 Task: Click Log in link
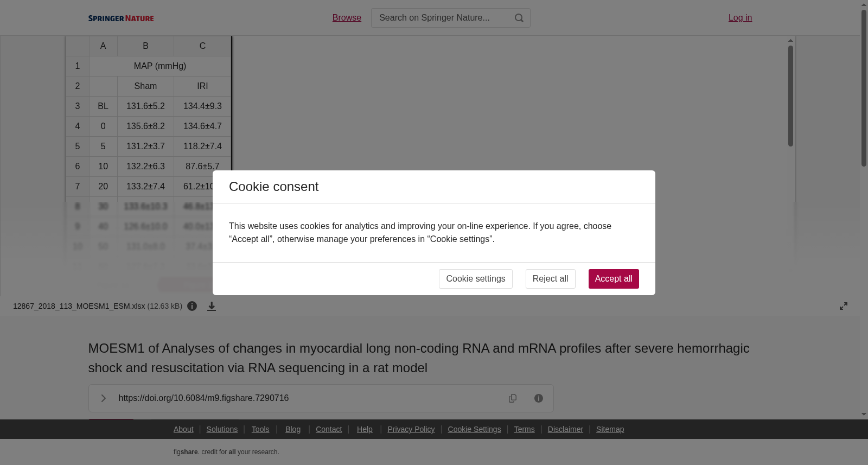tap(740, 18)
